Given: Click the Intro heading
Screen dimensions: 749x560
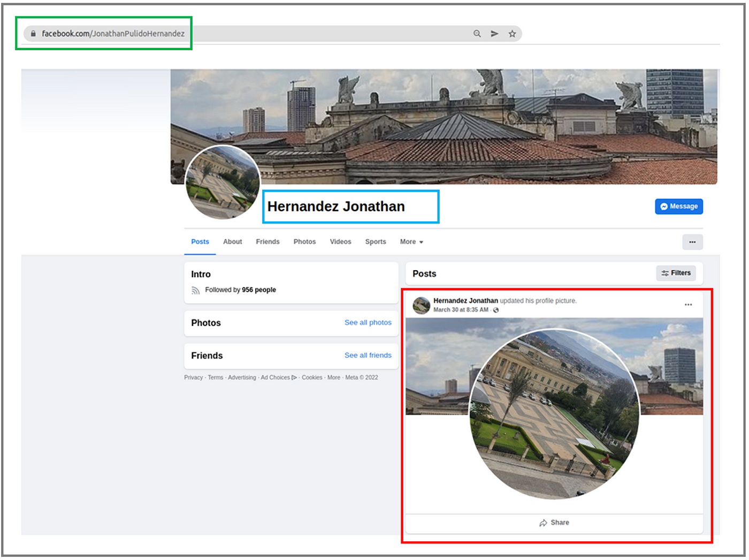Looking at the screenshot, I should coord(201,274).
